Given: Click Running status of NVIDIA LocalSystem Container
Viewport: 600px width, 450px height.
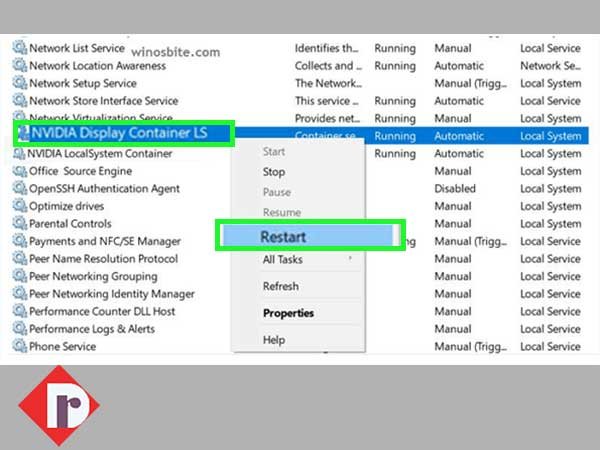Looking at the screenshot, I should click(395, 154).
